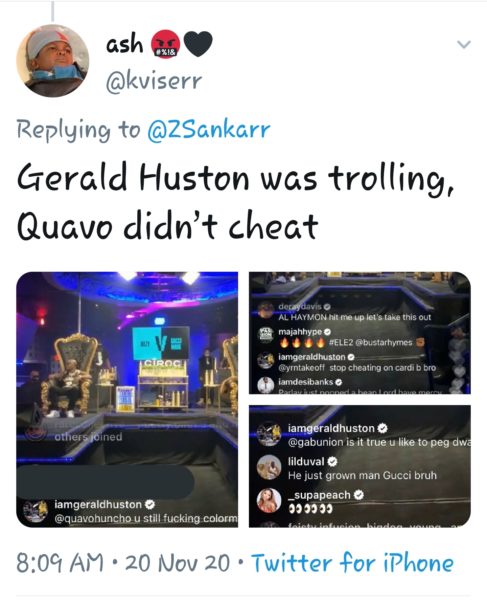Open the top-right comments screenshot
Viewport: 487px width, 600px height.
tap(360, 333)
